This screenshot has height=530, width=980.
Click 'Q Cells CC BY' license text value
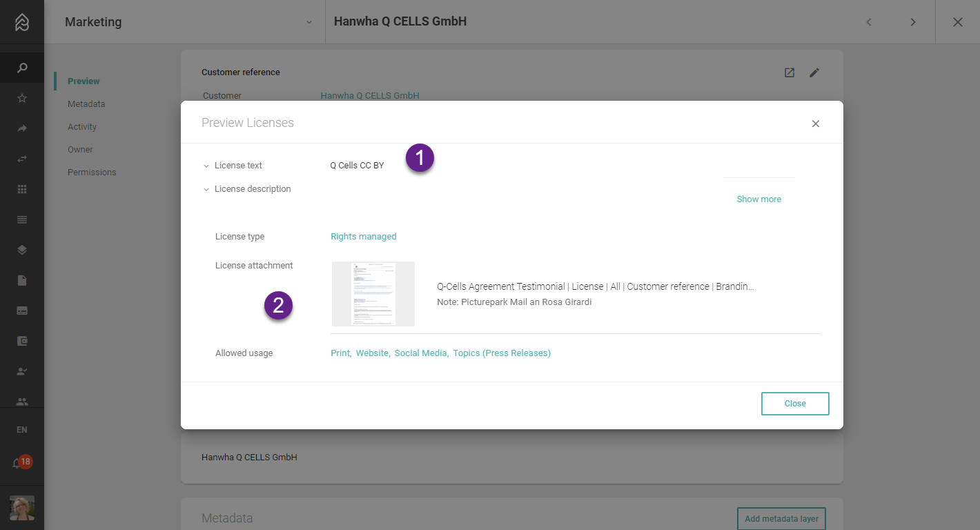tap(357, 166)
